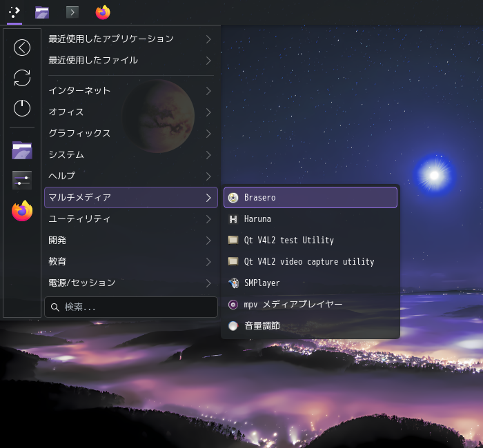Image resolution: width=483 pixels, height=448 pixels.
Task: Open the グラフィックス category
Action: click(131, 134)
